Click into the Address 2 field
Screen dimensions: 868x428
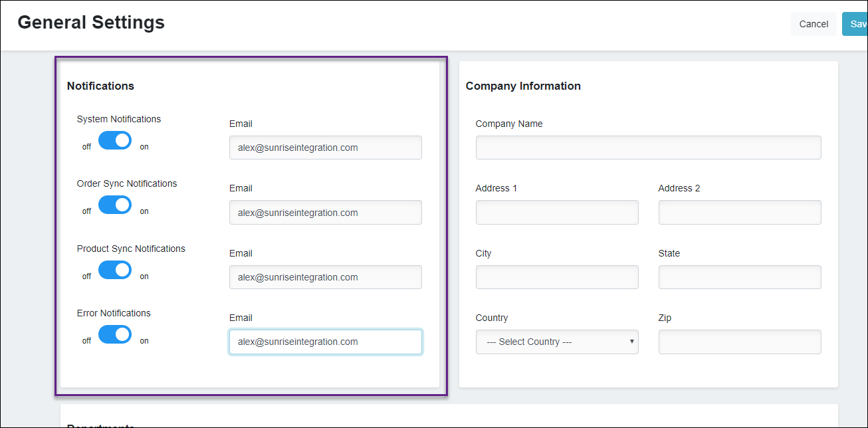click(x=740, y=213)
